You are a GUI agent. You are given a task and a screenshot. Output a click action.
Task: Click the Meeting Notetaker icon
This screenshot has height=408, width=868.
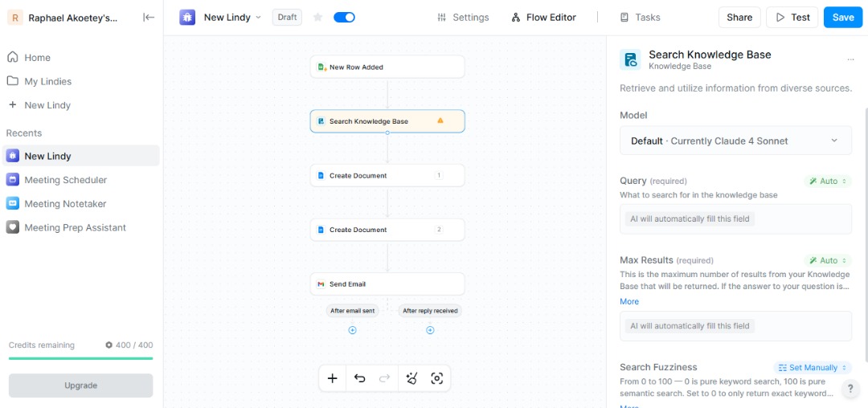click(12, 203)
